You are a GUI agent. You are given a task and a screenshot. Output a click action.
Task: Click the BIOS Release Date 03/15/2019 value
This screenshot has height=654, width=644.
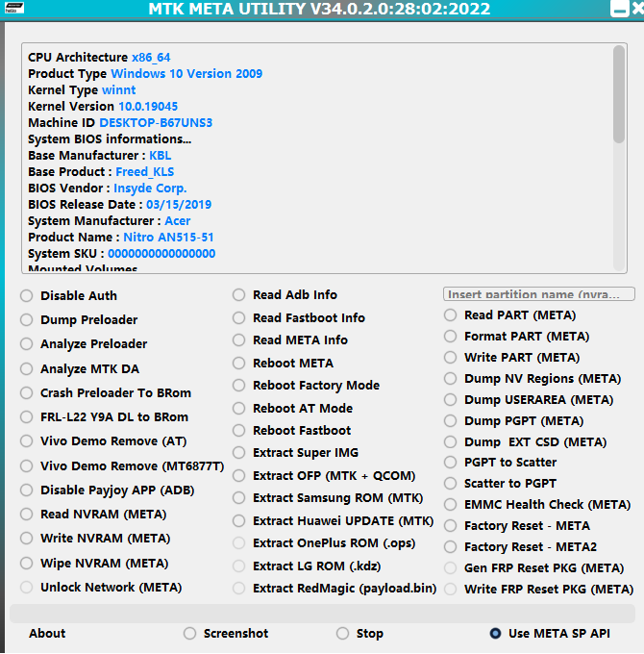(x=179, y=205)
